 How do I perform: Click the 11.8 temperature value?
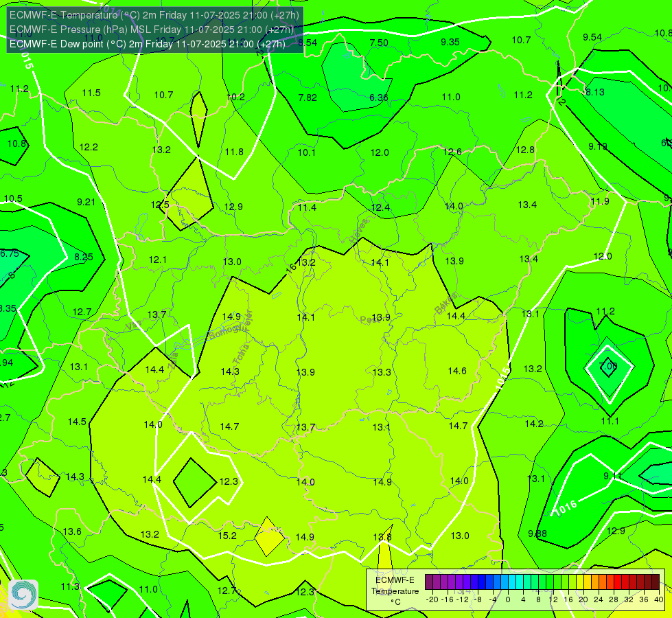pyautogui.click(x=234, y=152)
